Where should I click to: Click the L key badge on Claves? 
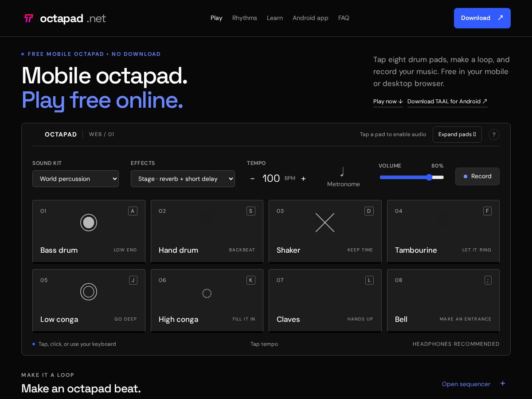[x=369, y=280]
